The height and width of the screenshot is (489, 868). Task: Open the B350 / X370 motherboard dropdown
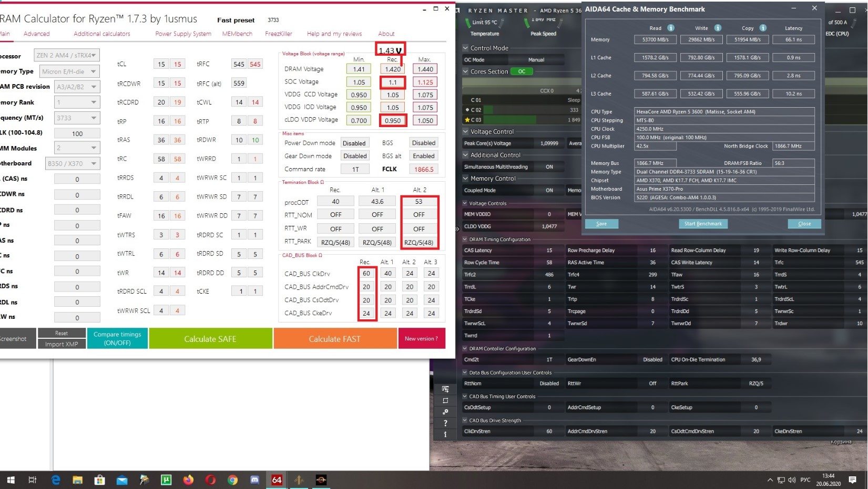point(73,163)
